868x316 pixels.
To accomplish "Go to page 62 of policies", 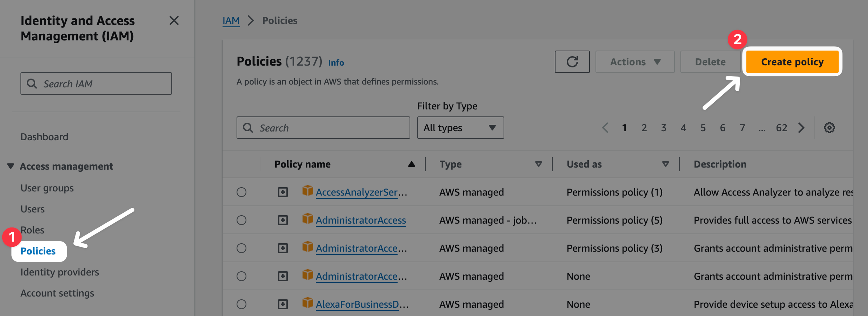I will [781, 128].
